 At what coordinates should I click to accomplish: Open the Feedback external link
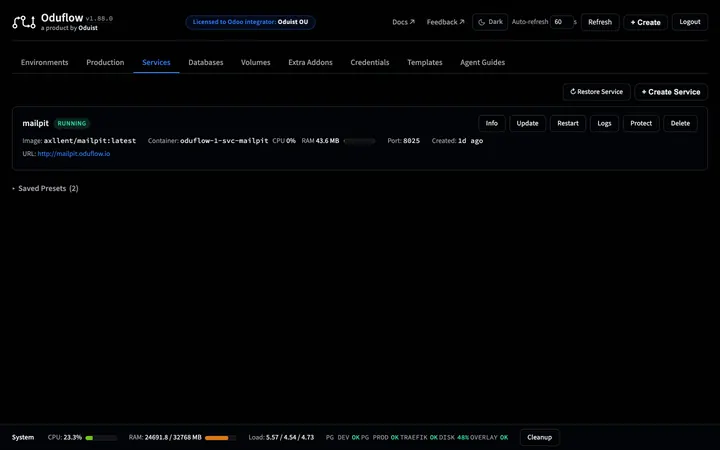pyautogui.click(x=445, y=22)
